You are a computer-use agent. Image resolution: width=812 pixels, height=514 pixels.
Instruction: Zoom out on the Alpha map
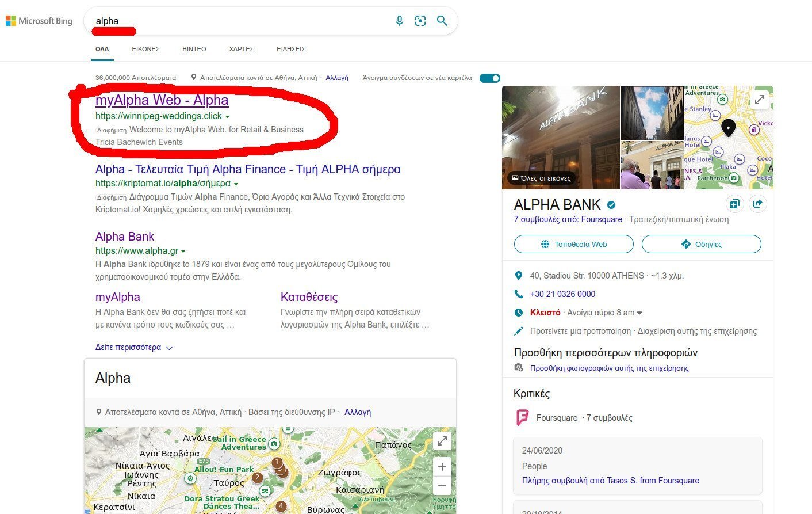click(442, 486)
